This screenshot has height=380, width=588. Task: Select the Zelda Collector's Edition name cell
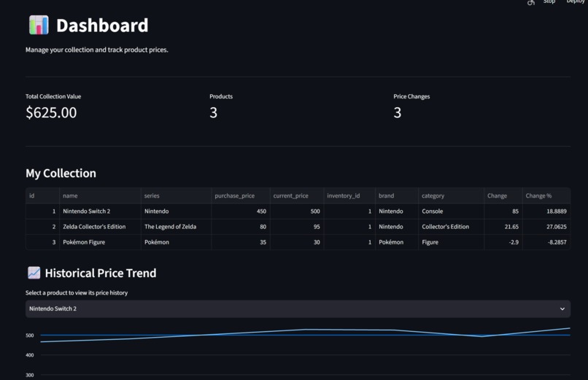point(100,227)
